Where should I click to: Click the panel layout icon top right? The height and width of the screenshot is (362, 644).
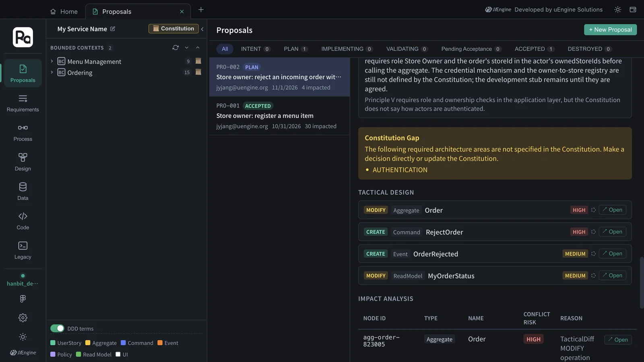(633, 10)
